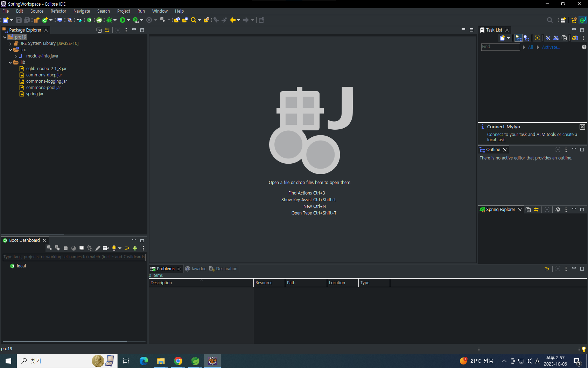
Task: Collapse the pro19 project node
Action: pos(5,37)
